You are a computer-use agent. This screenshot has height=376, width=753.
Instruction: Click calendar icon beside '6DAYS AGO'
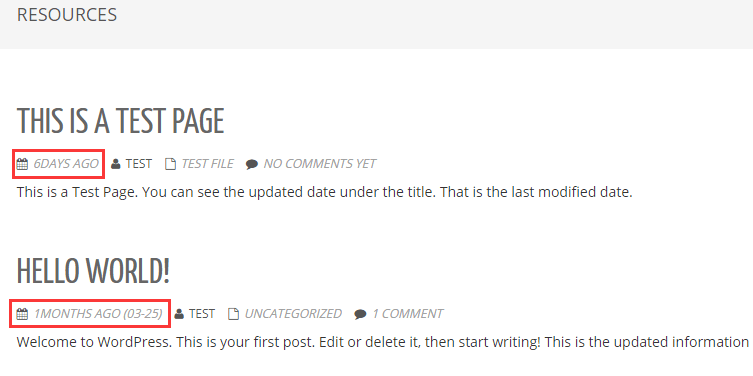22,164
